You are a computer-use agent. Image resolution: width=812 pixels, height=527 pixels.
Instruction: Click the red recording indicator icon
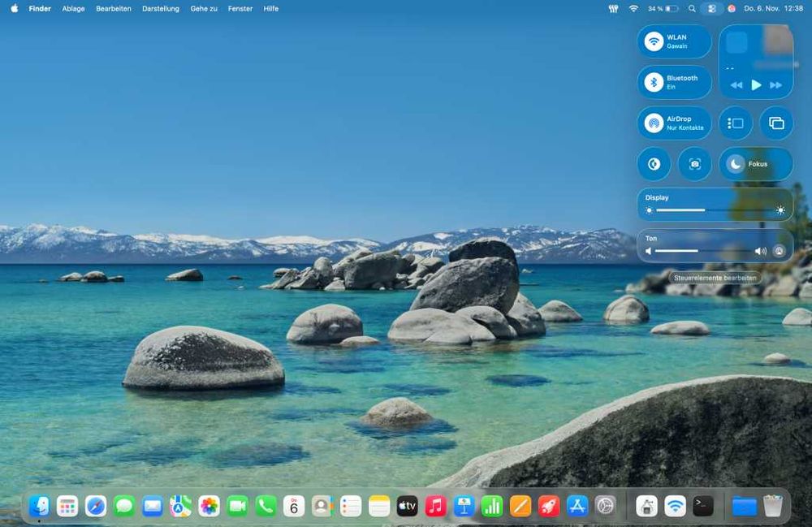tap(732, 8)
